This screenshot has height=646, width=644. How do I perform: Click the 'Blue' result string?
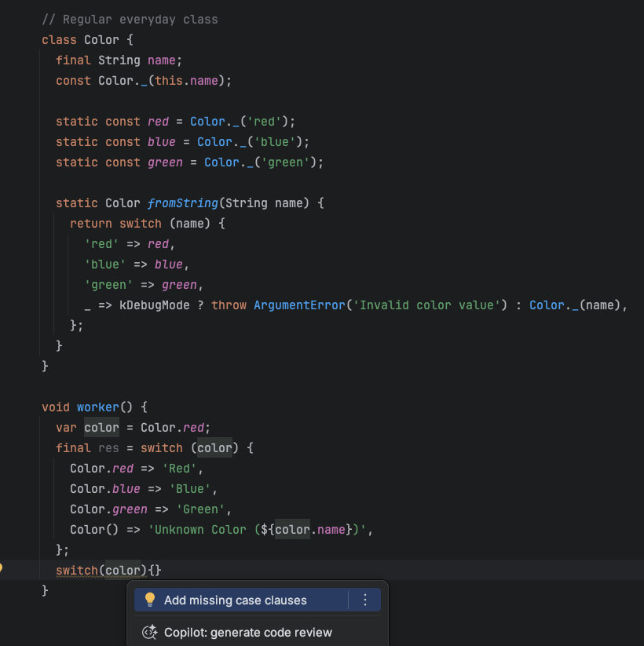[189, 488]
